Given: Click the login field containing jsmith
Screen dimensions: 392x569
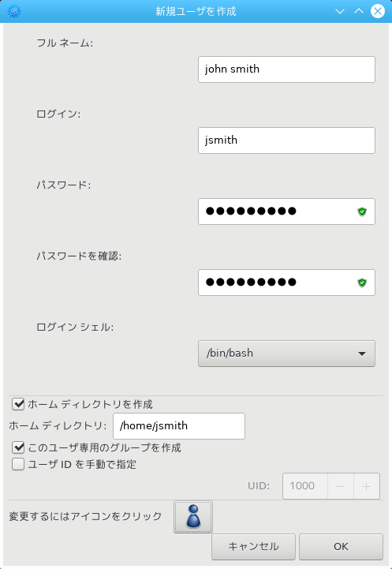Looking at the screenshot, I should (x=286, y=140).
